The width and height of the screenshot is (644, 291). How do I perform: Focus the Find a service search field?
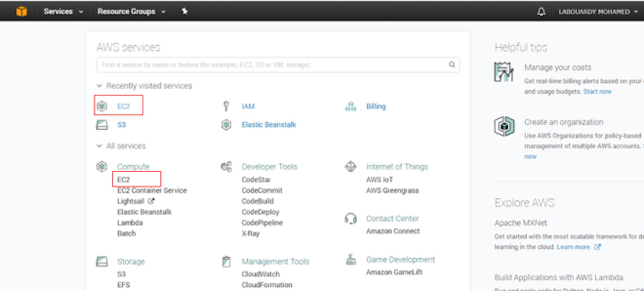click(x=278, y=65)
